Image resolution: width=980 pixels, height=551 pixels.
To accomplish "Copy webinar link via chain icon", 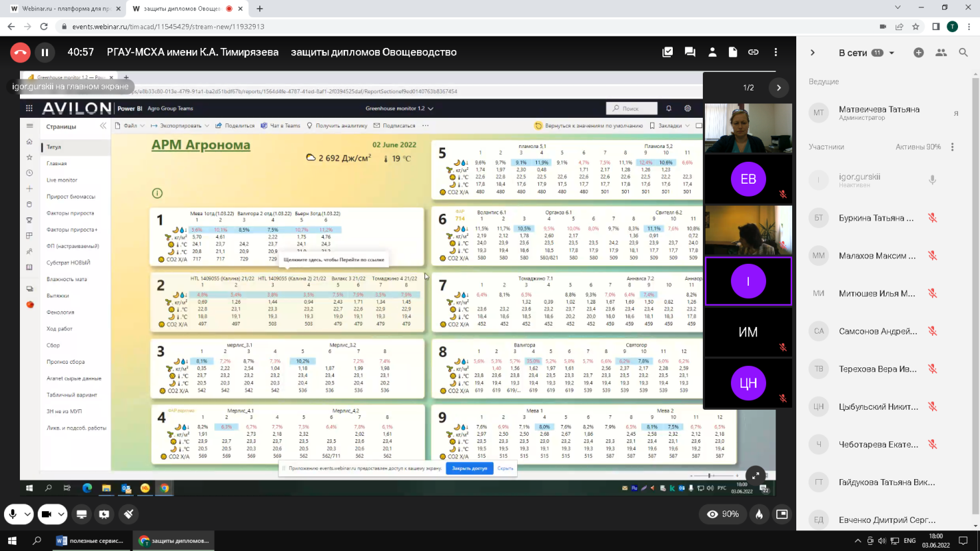I will coord(754,52).
